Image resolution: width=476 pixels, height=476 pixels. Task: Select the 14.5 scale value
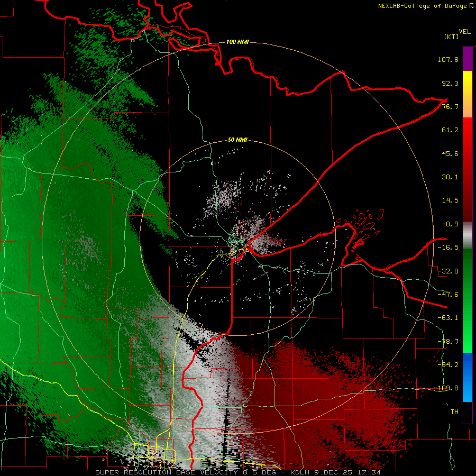(450, 200)
